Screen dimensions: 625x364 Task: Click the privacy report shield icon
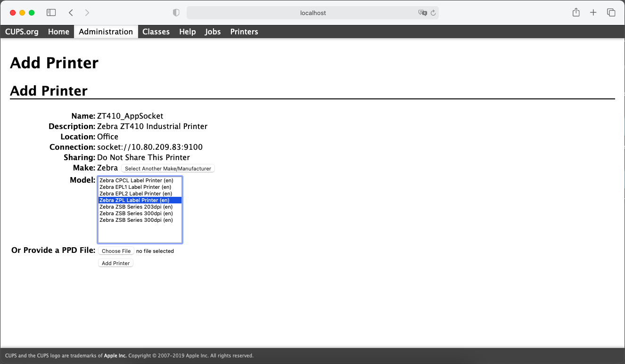pyautogui.click(x=176, y=13)
